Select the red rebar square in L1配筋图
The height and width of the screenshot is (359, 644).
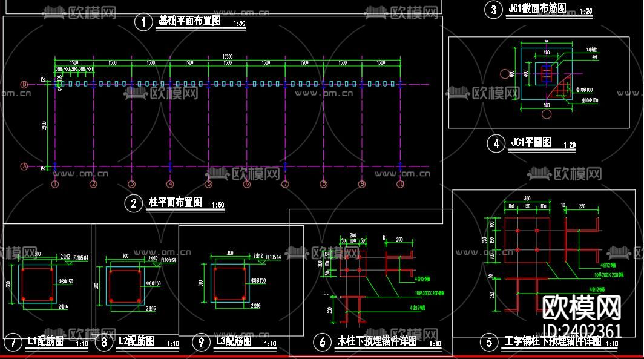[36, 283]
